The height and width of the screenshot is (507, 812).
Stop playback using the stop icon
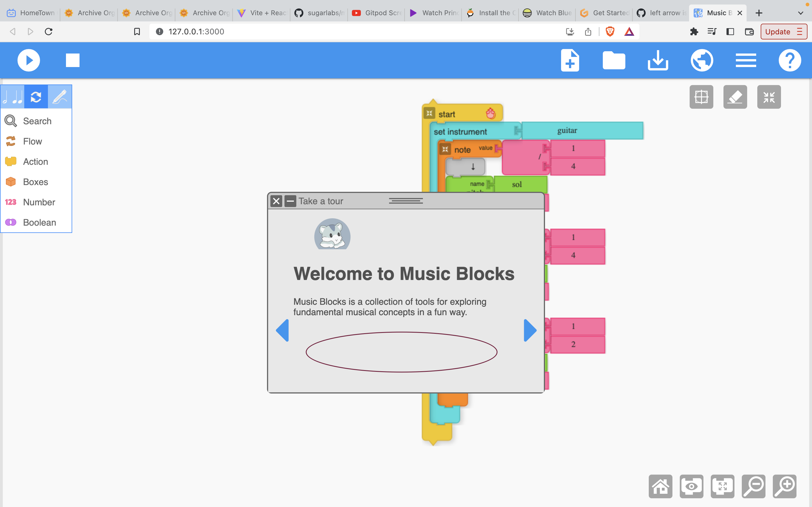coord(72,60)
